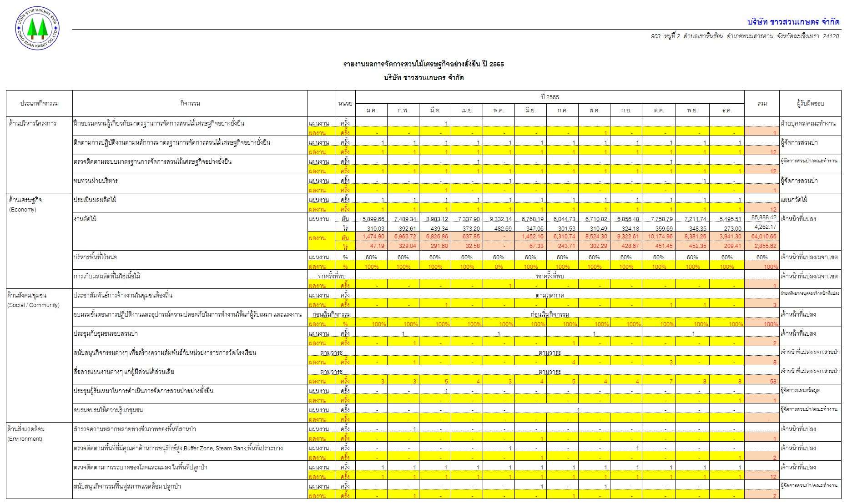
Task: Select the ด้านบริหารโครงการ category cell
Action: click(x=33, y=124)
